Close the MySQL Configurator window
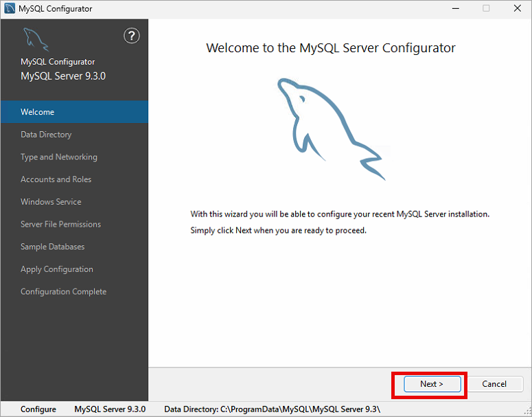 pyautogui.click(x=517, y=8)
